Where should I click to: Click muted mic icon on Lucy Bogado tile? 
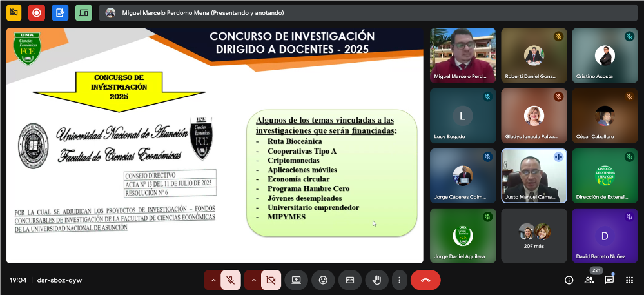tap(487, 97)
